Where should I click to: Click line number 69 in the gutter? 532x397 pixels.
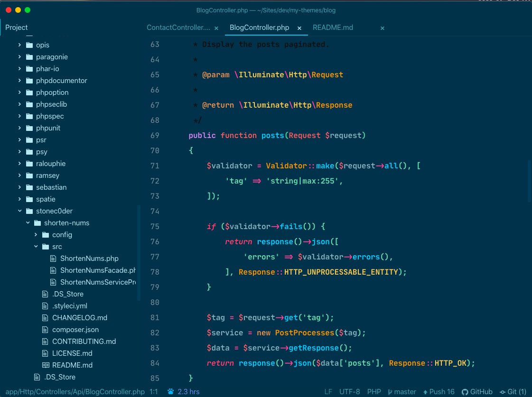pos(155,136)
